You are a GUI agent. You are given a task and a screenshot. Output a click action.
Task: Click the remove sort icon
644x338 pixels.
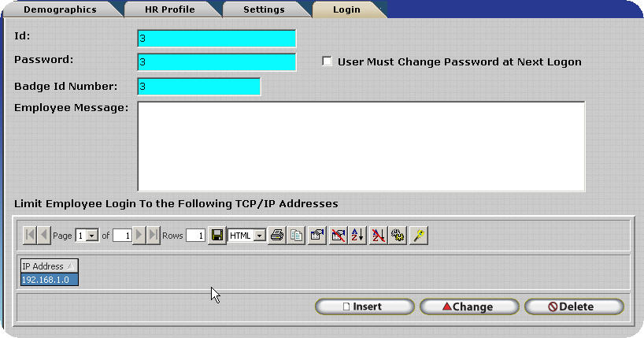pos(378,236)
